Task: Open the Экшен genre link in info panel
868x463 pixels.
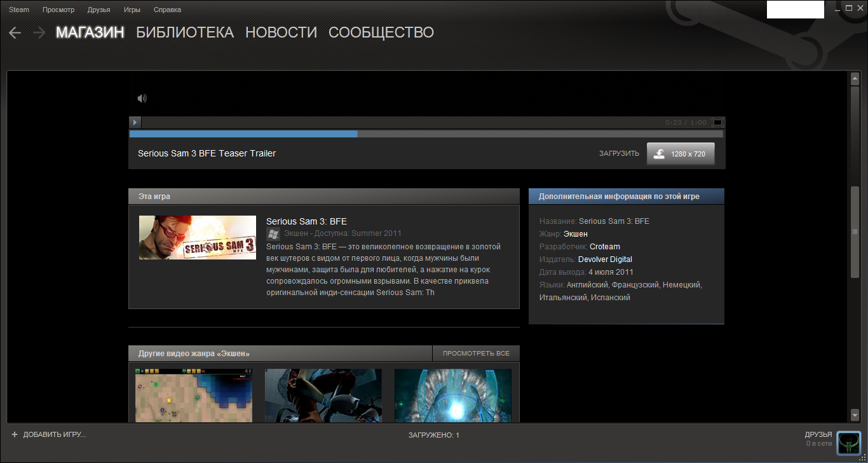Action: pyautogui.click(x=576, y=234)
